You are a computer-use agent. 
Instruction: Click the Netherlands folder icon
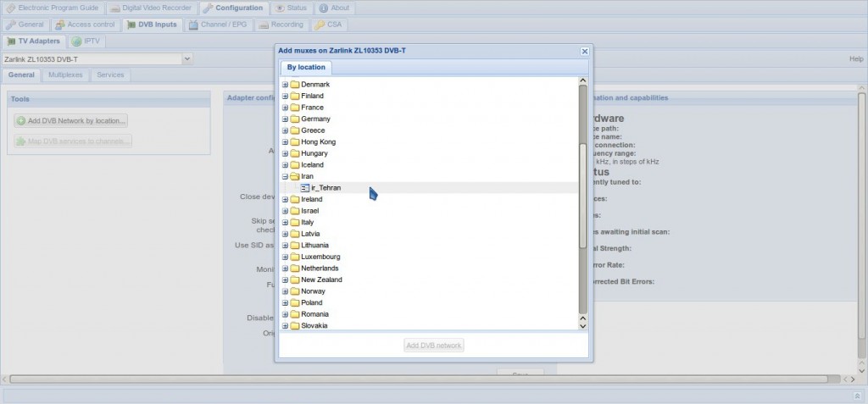[294, 268]
